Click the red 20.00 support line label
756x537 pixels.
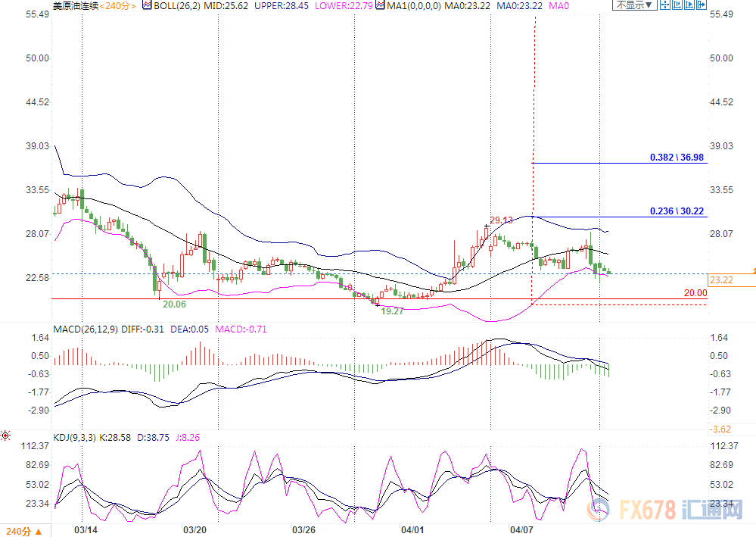click(x=694, y=293)
